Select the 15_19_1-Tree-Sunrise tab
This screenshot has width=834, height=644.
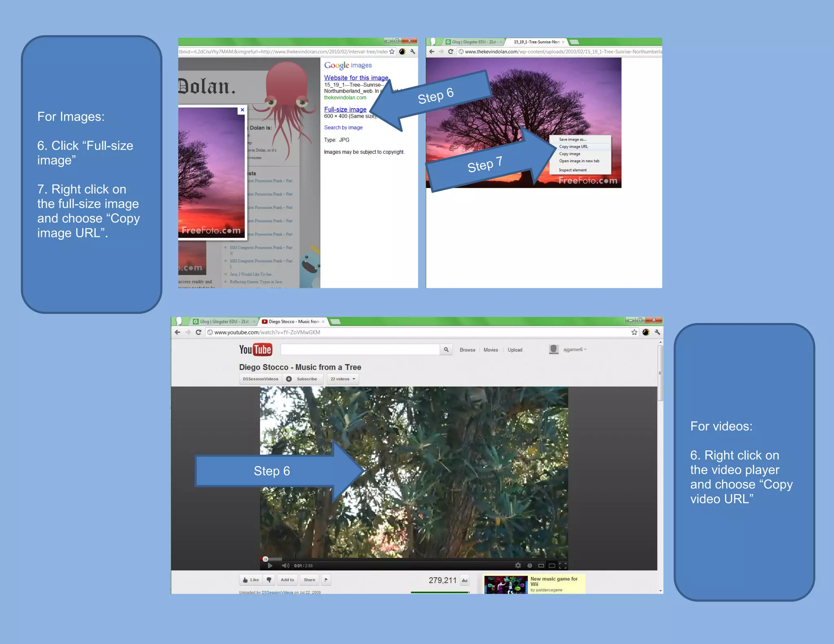tap(536, 42)
